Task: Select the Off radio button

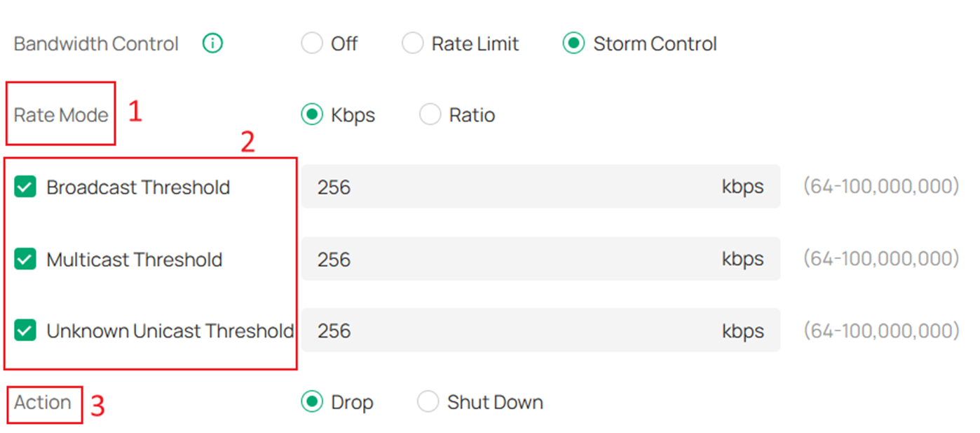Action: click(312, 43)
